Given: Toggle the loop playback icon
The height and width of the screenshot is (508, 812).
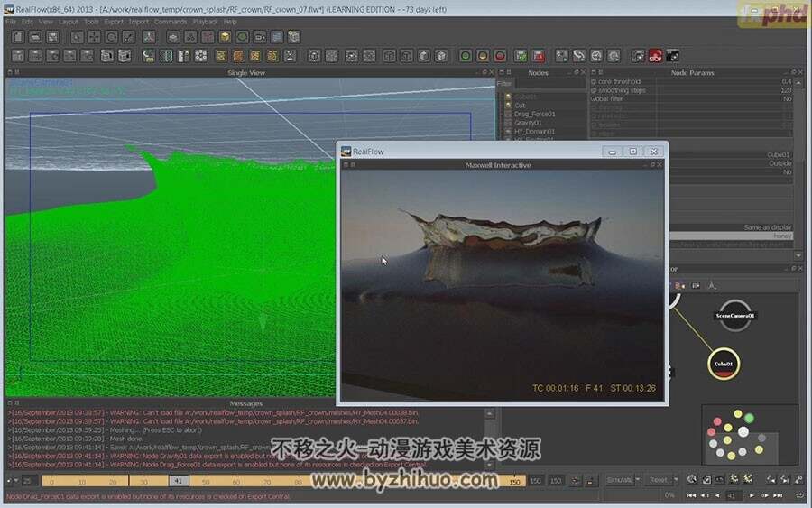Looking at the screenshot, I should tap(800, 495).
